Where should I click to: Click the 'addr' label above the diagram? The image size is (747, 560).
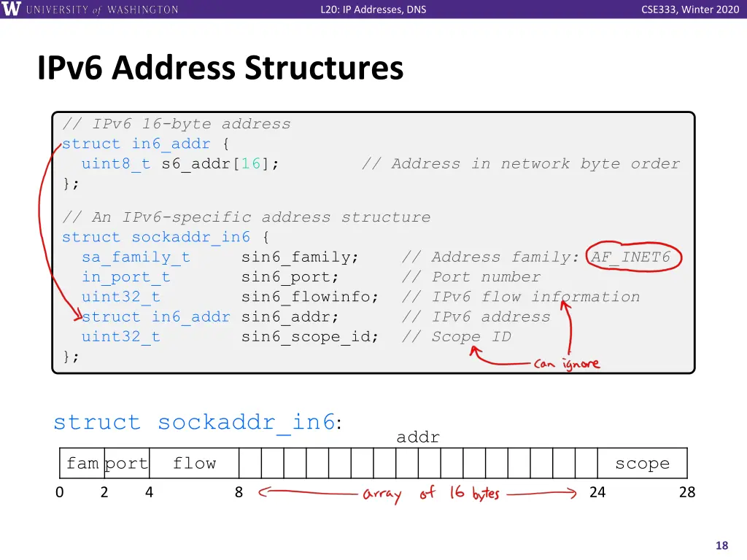click(418, 437)
